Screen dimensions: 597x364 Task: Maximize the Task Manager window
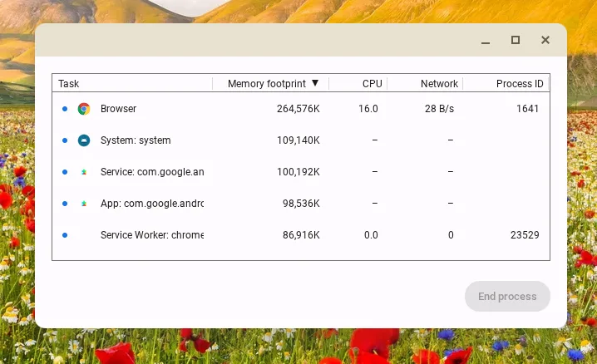pos(515,40)
